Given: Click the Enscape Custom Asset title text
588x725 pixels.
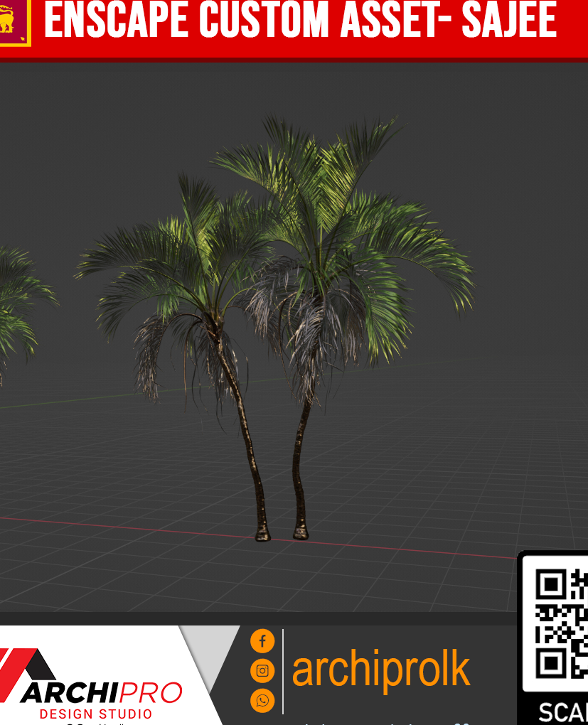Looking at the screenshot, I should tap(301, 21).
